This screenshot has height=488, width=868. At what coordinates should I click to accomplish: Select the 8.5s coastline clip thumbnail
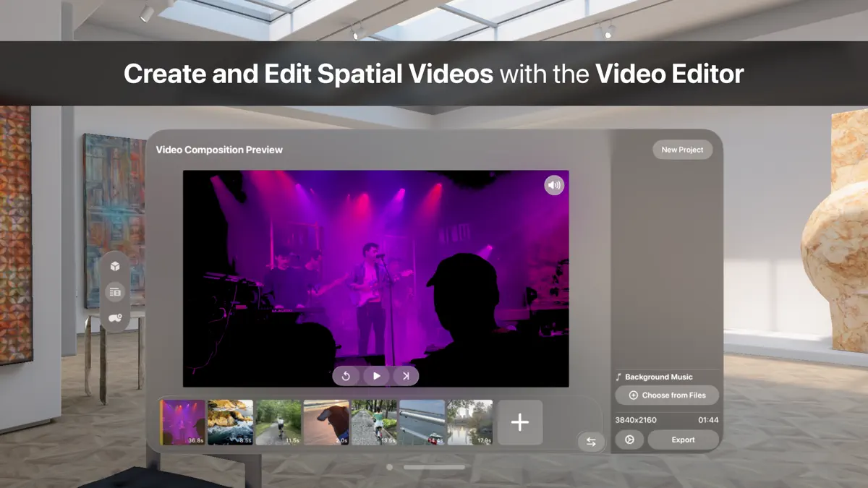[x=230, y=423]
